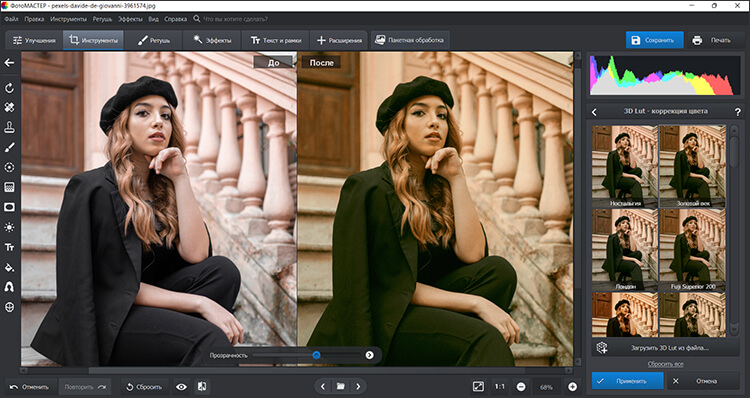Open the Справка menu
Viewport: 750px width, 398px height.
[176, 19]
